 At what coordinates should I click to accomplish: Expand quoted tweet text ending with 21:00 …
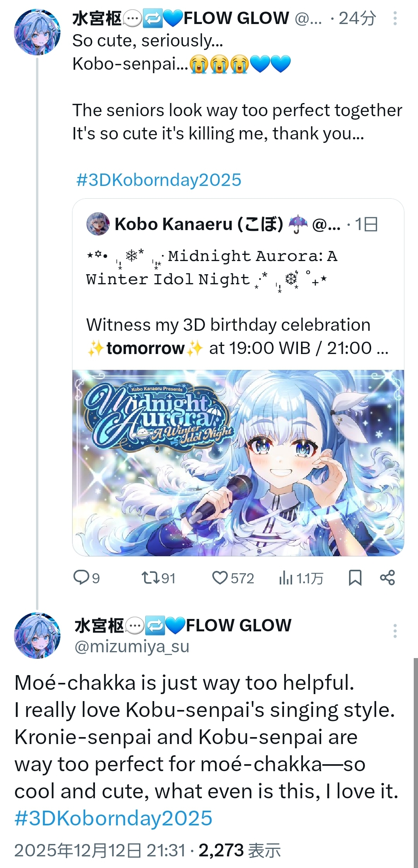pos(237,336)
